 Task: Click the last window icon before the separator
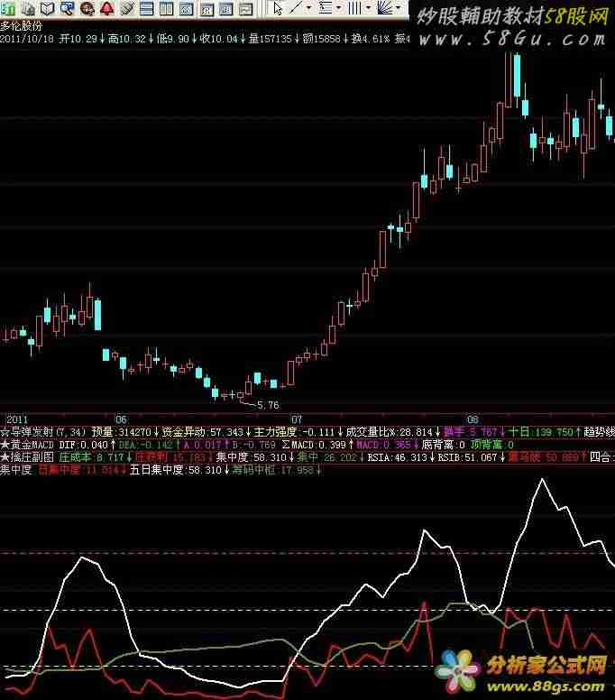pos(246,8)
